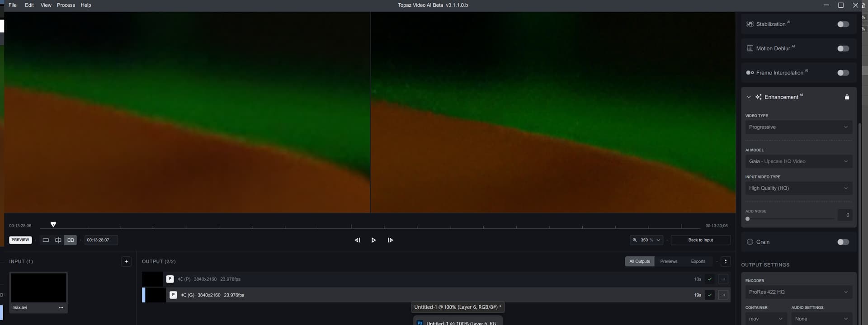Click the Back to Input button
This screenshot has height=325, width=868.
[700, 240]
